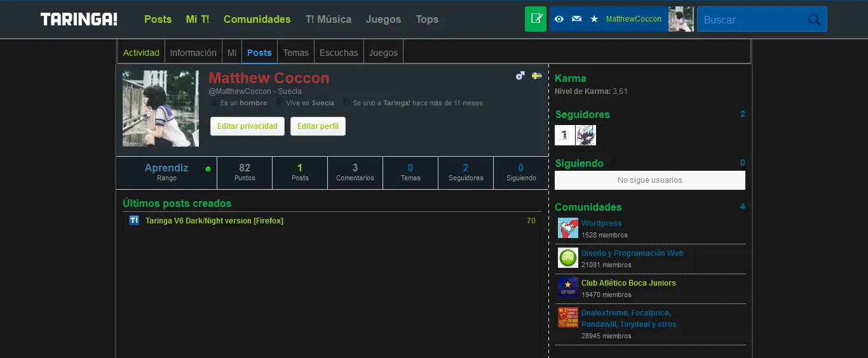Viewport: 868px width, 358px height.
Task: Switch to the Actividad tab
Action: tap(141, 53)
